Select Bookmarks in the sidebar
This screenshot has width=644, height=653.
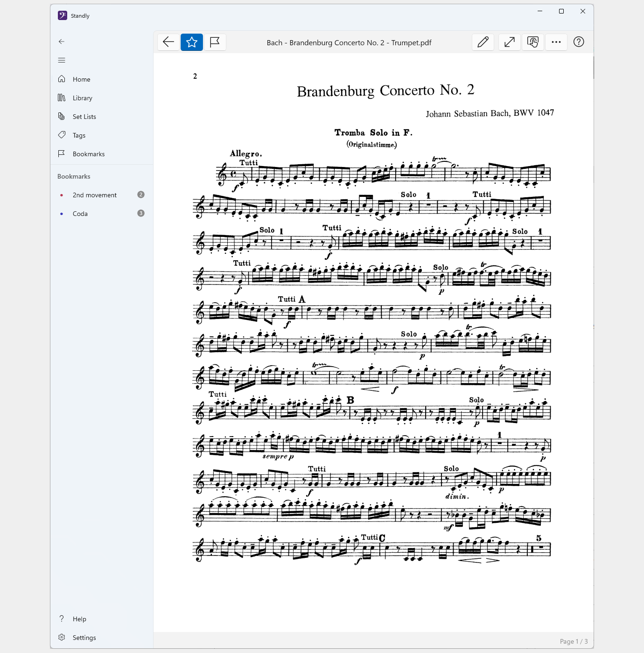pyautogui.click(x=102, y=154)
